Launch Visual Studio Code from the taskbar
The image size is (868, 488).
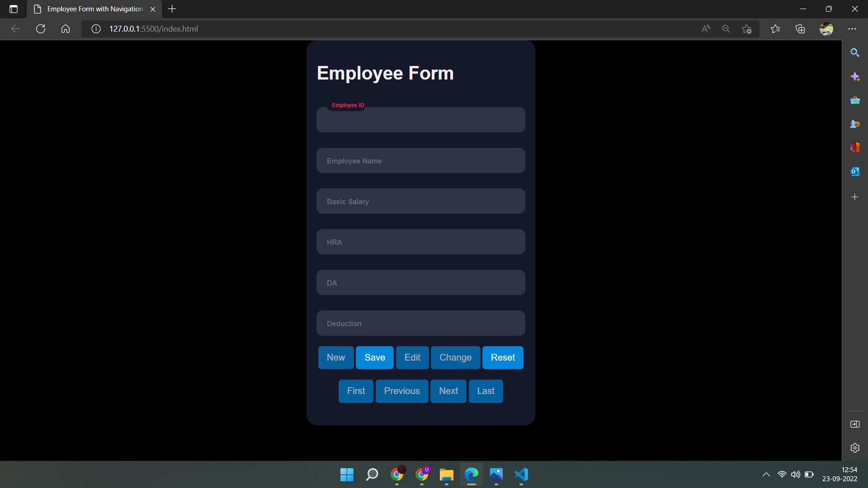click(x=521, y=475)
